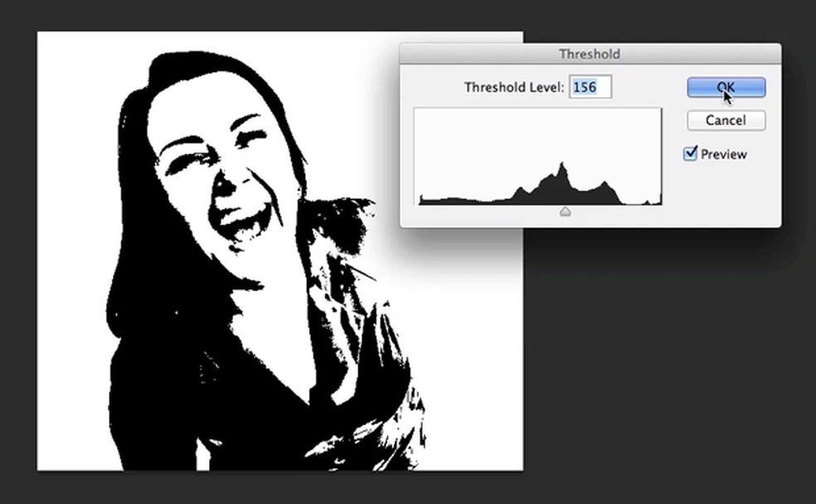
Task: Confirm threshold with the OK button
Action: tap(726, 87)
